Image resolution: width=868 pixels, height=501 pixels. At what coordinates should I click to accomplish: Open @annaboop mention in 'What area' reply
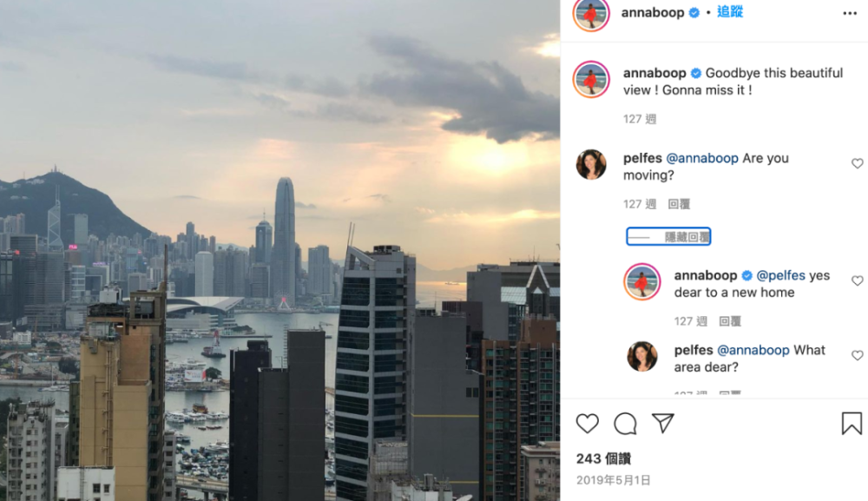tap(753, 350)
